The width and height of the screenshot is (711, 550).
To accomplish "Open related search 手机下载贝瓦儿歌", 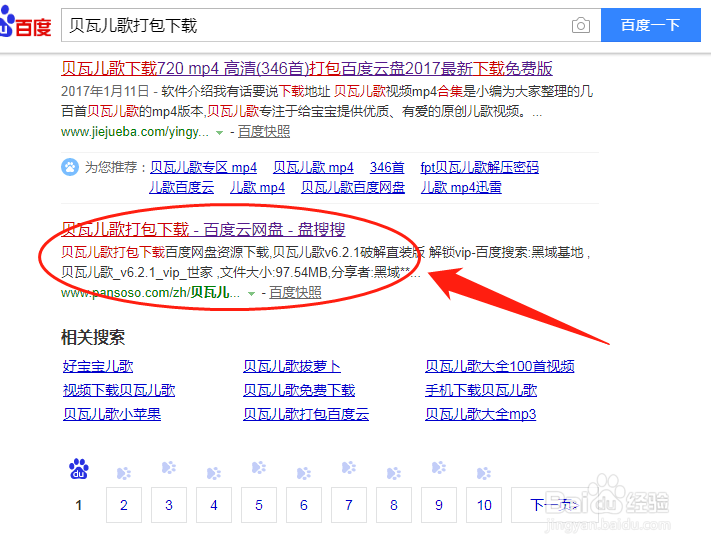I will pyautogui.click(x=481, y=390).
